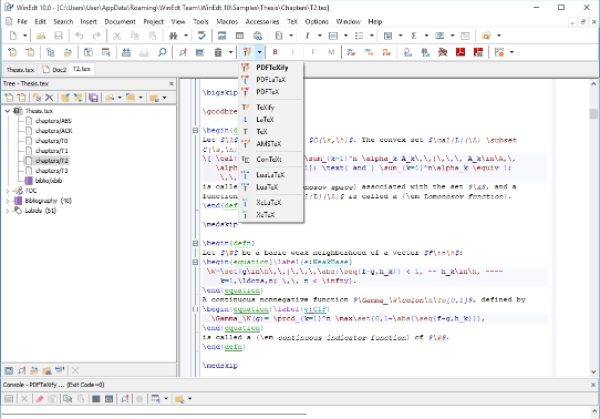This screenshot has width=600, height=419.
Task: Click the DVI search magnifier icon
Action: click(x=408, y=52)
